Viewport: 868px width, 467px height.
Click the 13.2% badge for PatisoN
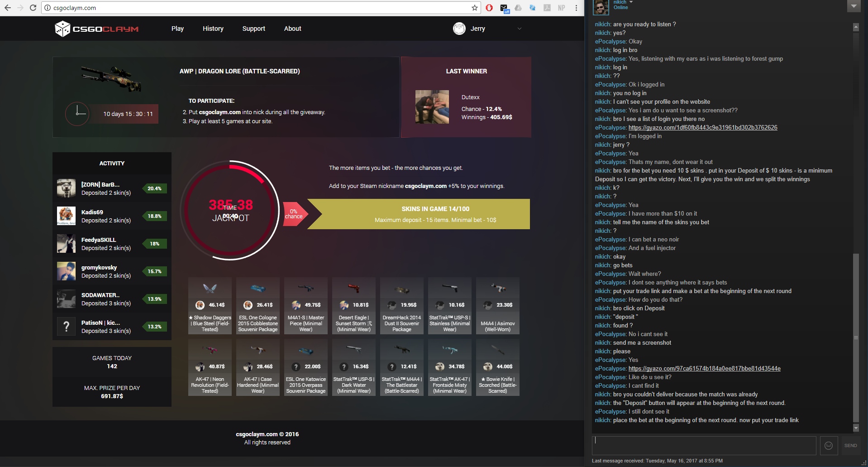click(155, 327)
